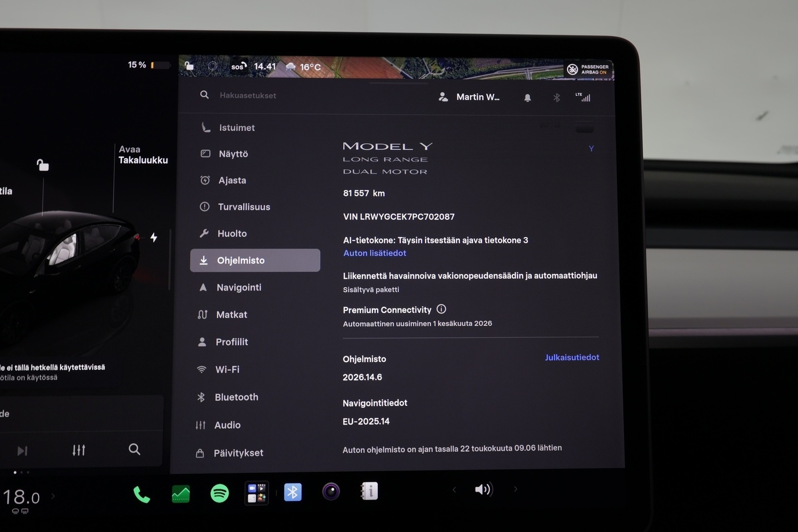The width and height of the screenshot is (798, 532).
Task: Tap the Avaa Takaluukku trunk button
Action: pos(143,155)
